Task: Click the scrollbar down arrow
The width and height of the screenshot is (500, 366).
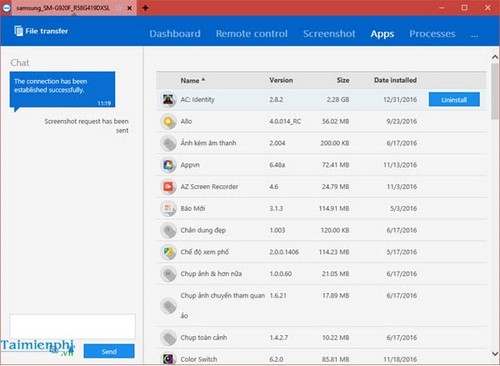Action: pyautogui.click(x=495, y=353)
